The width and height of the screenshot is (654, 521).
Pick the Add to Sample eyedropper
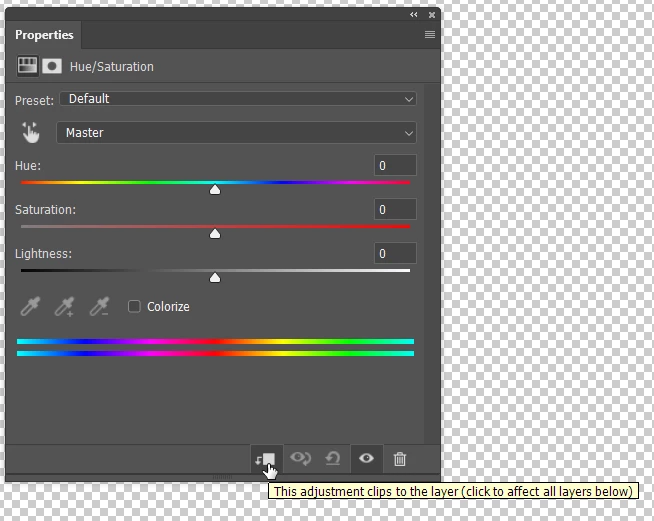[x=65, y=306]
